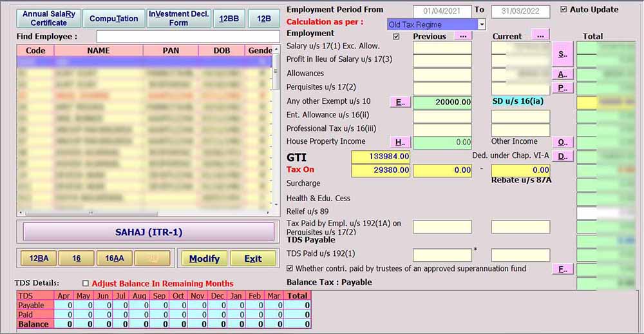644x334 pixels.
Task: Uncheck the superannuation fund contribution checkbox
Action: click(x=290, y=268)
